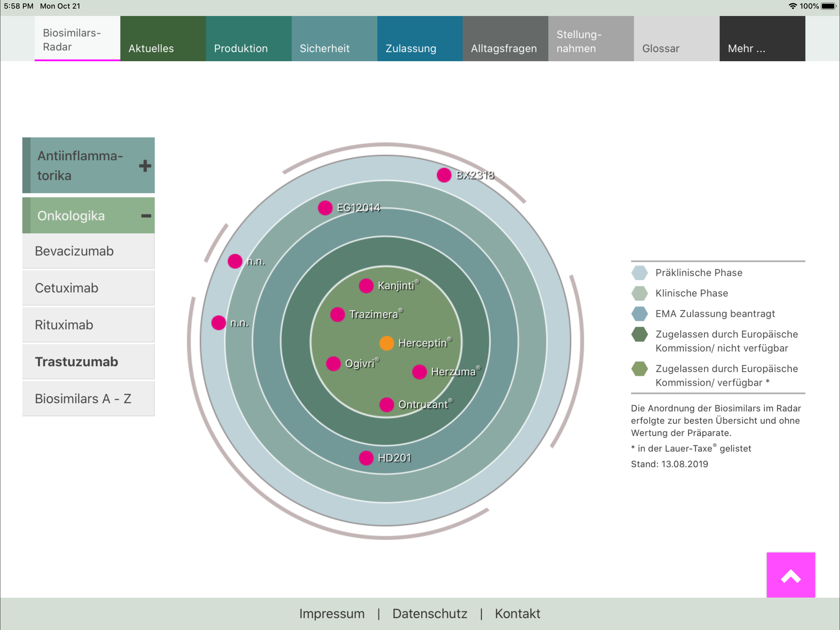Tap the pink scroll-to-top arrow button
Screen dimensions: 840x630
tap(790, 575)
